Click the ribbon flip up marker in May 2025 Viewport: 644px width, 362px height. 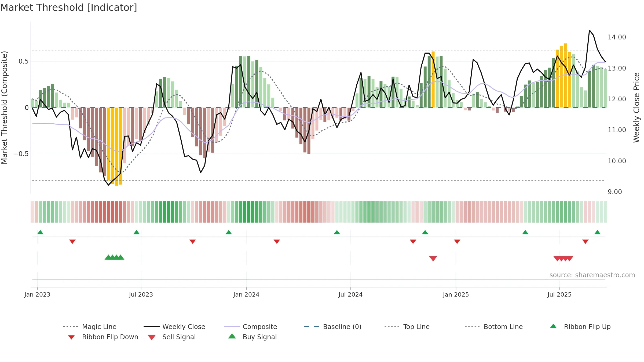525,232
